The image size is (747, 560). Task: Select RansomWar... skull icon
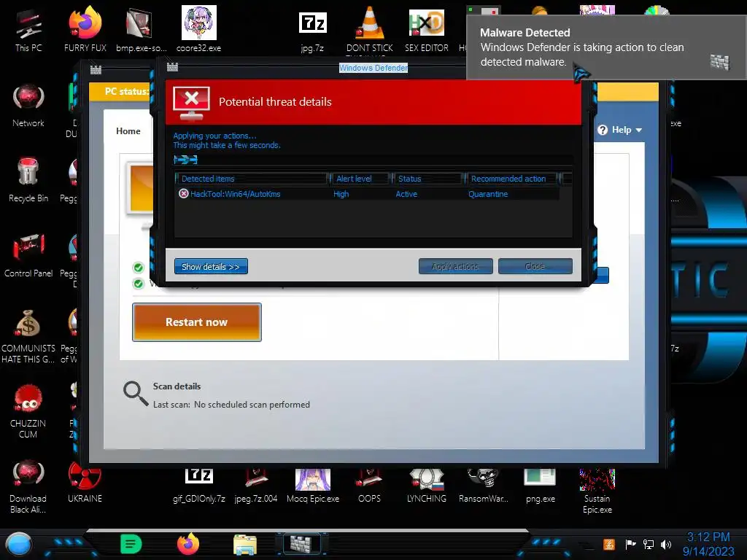[x=483, y=486]
